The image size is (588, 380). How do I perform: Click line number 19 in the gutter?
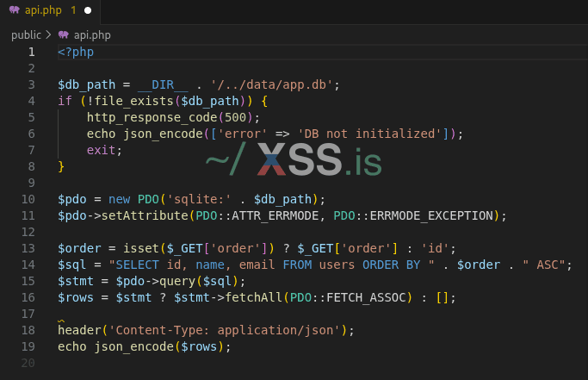[x=28, y=346]
